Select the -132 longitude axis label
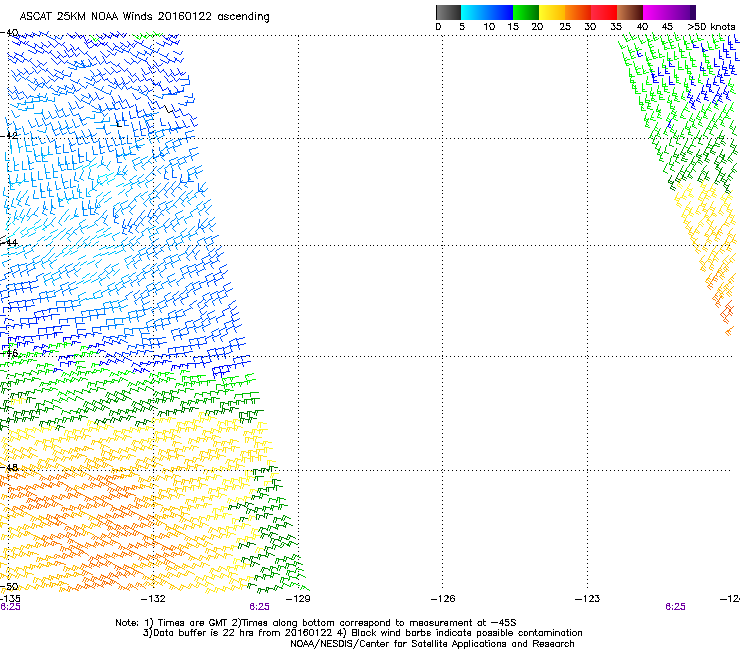The width and height of the screenshot is (740, 650). 153,599
